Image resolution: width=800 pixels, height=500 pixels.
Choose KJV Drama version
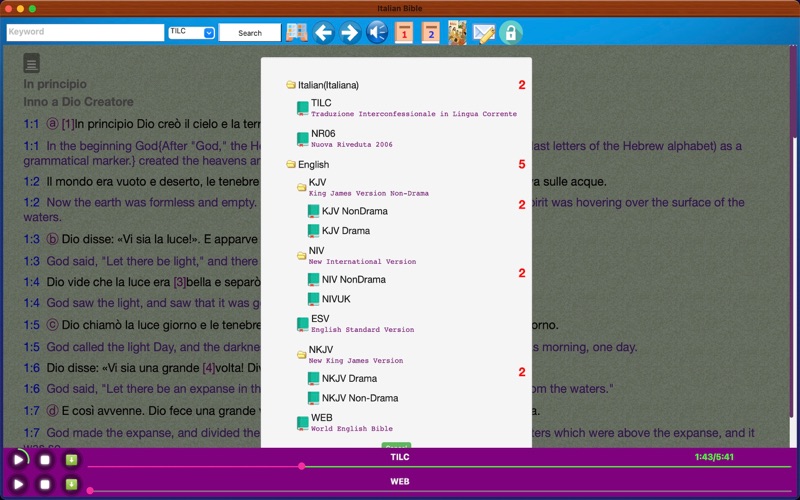[339, 231]
